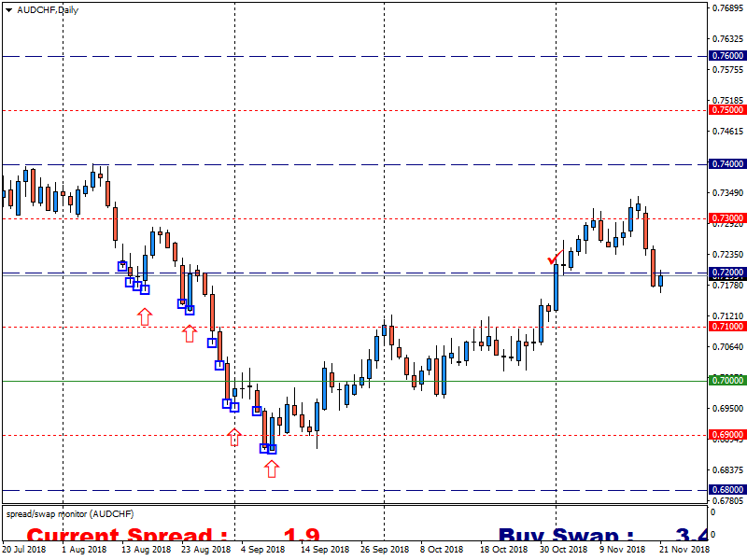Click the Current Spread label
This screenshot has width=747, height=560.
[x=127, y=535]
